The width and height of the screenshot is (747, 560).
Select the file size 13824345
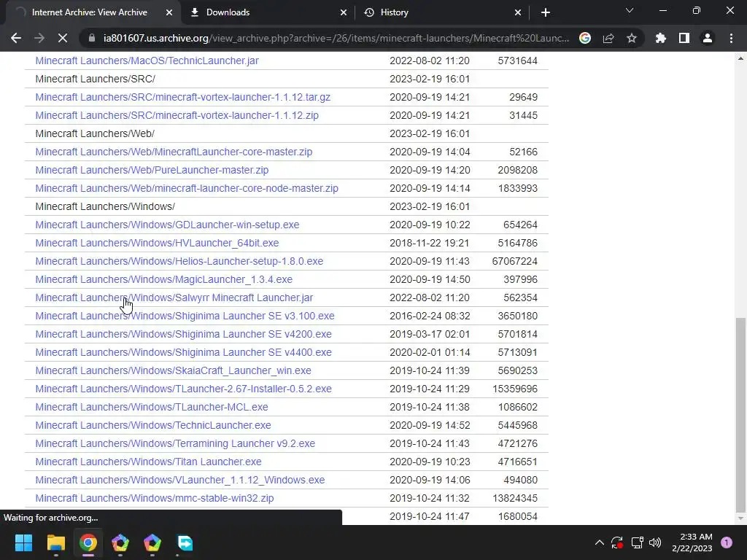pos(514,498)
